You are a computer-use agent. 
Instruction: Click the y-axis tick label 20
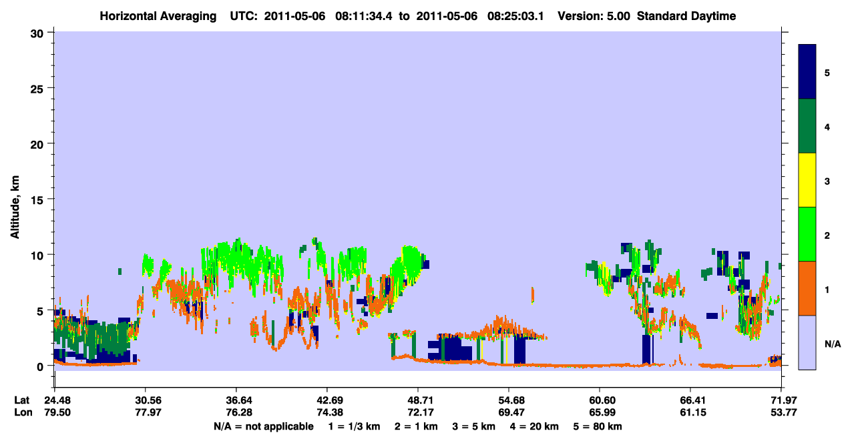click(38, 144)
